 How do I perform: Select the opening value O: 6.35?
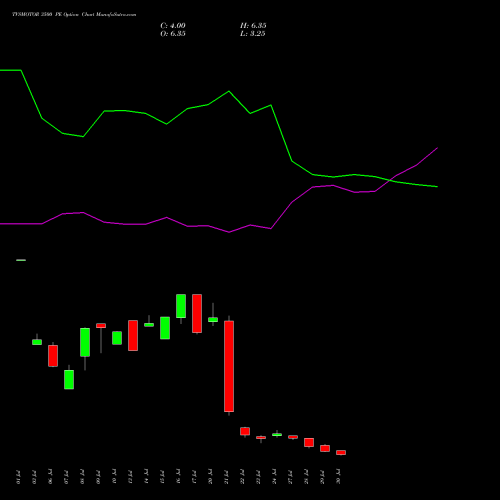(173, 34)
